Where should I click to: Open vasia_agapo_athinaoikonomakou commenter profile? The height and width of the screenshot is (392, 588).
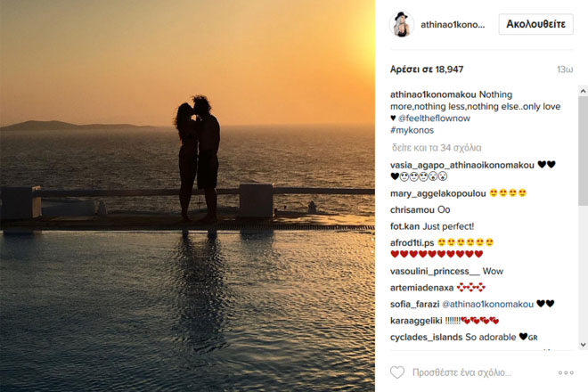pos(462,165)
